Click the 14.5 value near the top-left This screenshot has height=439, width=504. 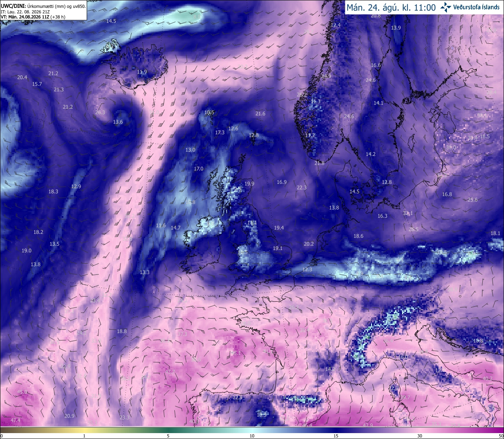tap(111, 21)
